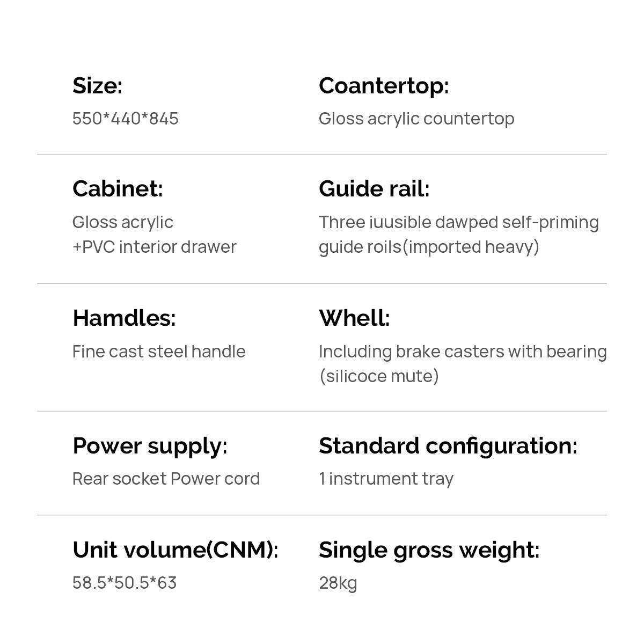
Task: Click the "Single gross weight:" heading
Action: [x=429, y=550]
